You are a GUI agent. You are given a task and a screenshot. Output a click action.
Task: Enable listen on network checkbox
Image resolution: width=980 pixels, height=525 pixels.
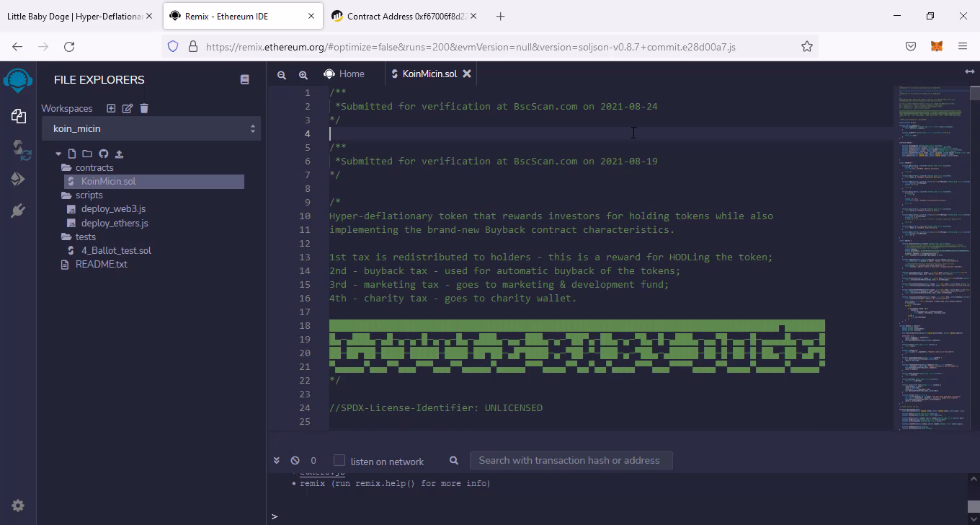click(339, 460)
